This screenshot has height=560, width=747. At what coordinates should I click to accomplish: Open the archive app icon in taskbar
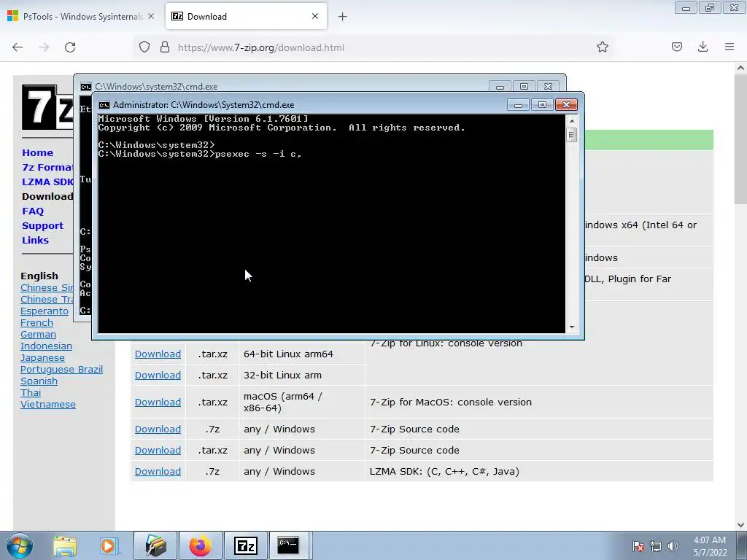coord(155,545)
